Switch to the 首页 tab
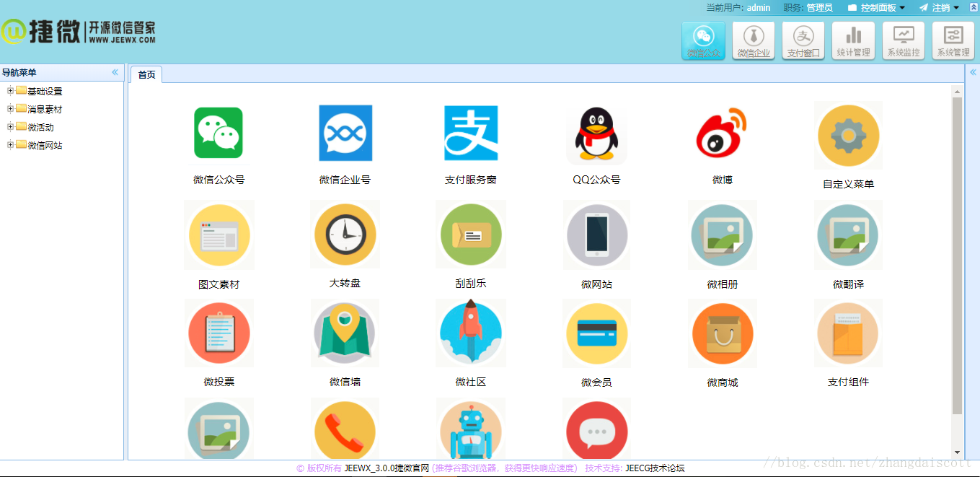980x477 pixels. point(146,74)
